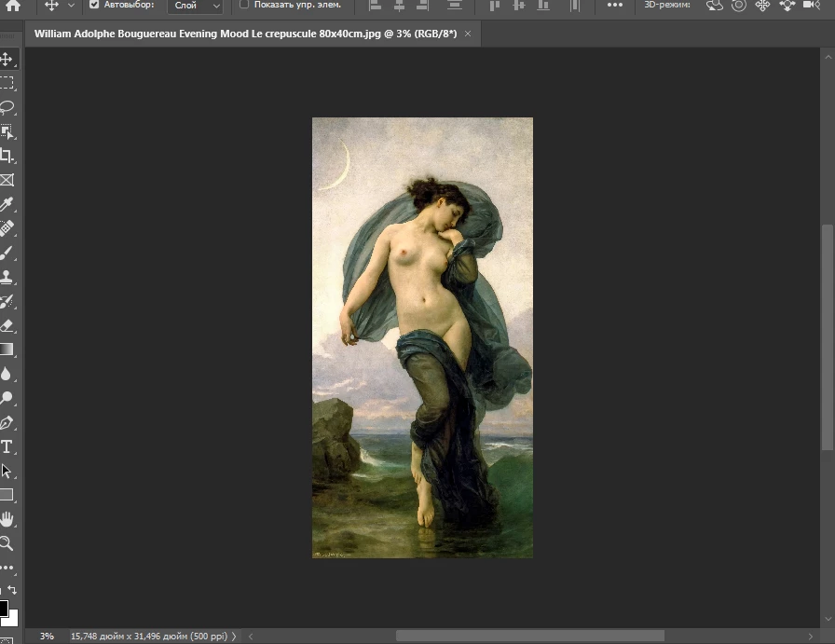Click the scroll left arrow at bottom
Image resolution: width=835 pixels, height=644 pixels.
point(251,636)
